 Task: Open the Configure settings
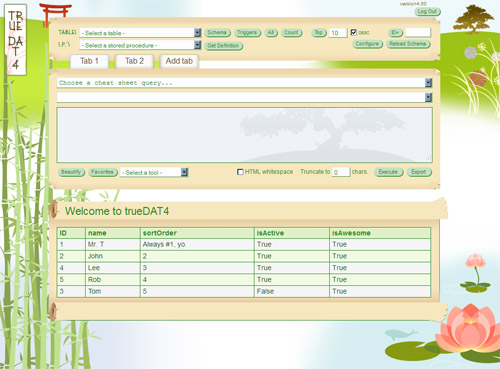tap(368, 44)
